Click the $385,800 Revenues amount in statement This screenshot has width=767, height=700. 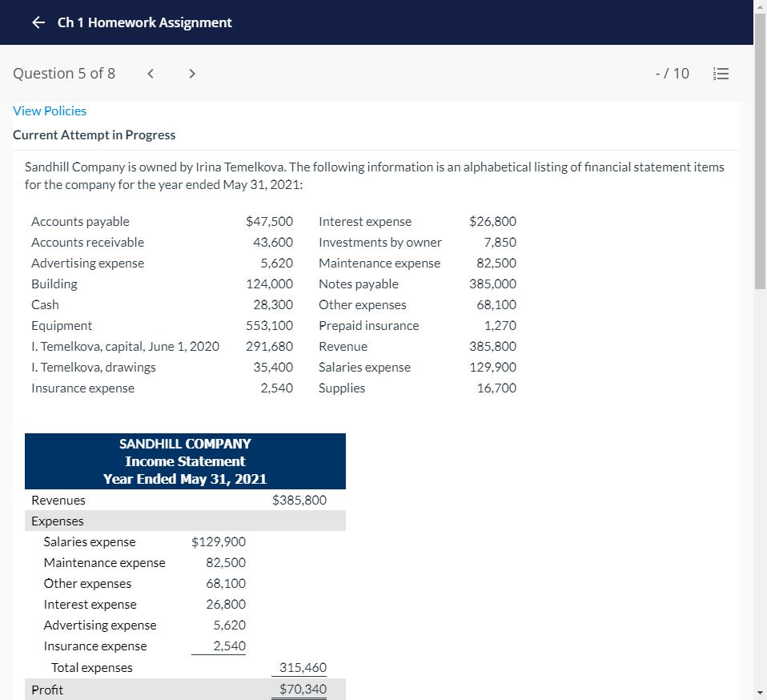[299, 501]
